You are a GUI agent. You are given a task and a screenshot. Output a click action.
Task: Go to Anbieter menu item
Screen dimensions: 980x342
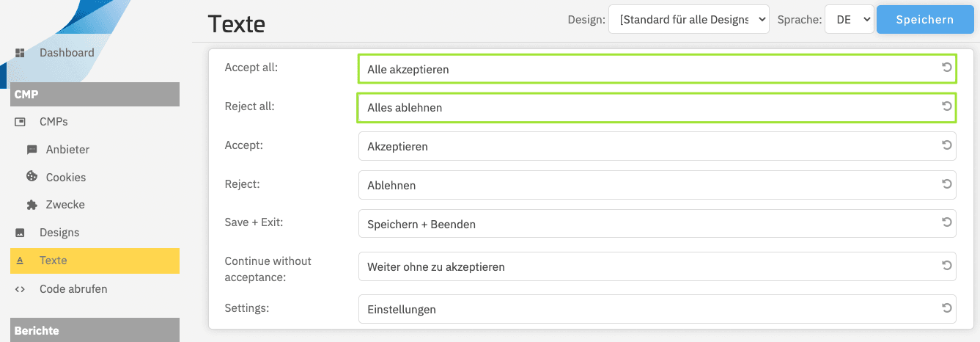67,150
